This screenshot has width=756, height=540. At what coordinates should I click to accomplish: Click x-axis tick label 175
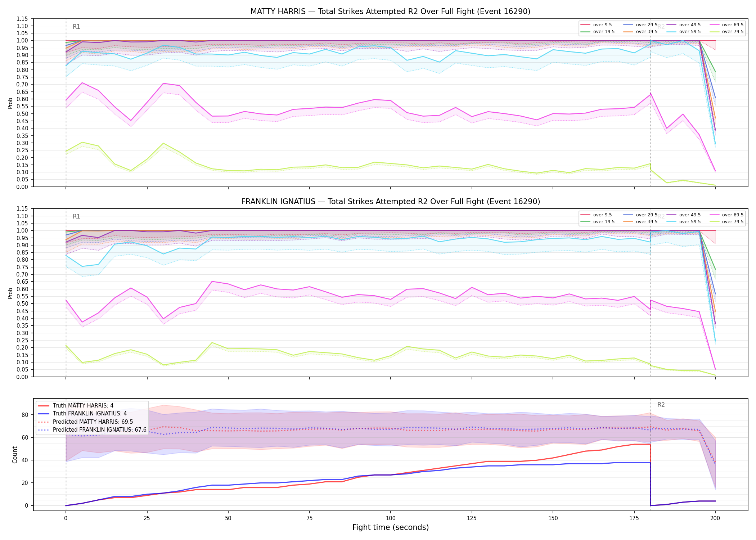634,518
